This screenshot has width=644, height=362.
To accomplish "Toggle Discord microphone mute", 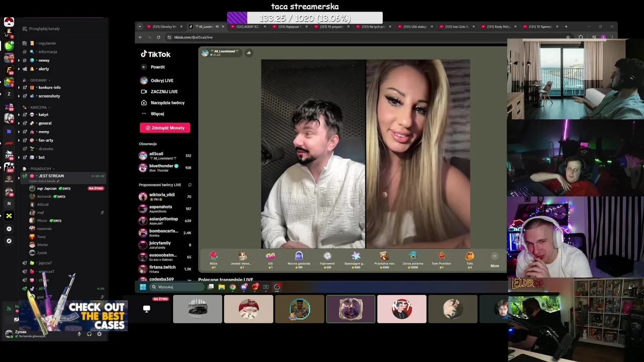I will click(x=79, y=334).
